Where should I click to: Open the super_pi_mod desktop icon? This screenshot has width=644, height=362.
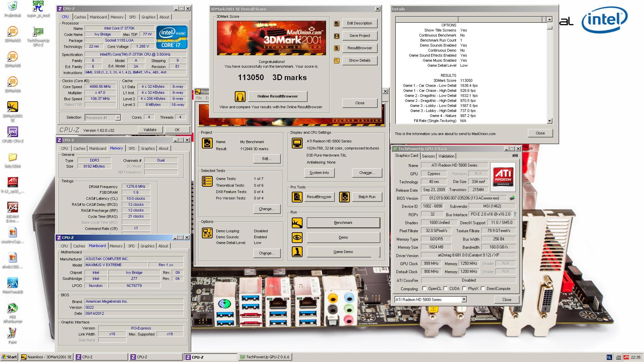tap(38, 9)
